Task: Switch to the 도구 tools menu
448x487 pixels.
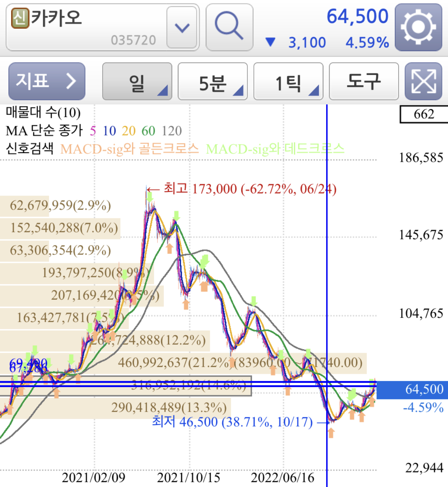Action: [363, 81]
